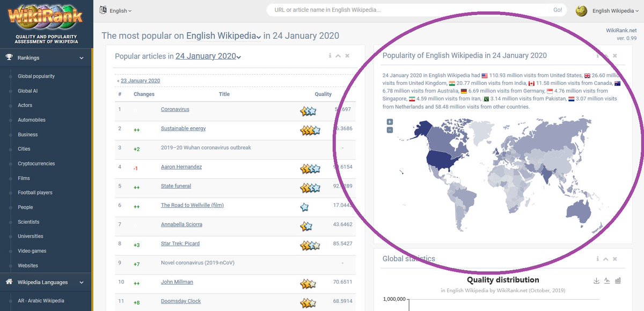Click the India flag icon
This screenshot has width=644, height=311.
pos(452,83)
